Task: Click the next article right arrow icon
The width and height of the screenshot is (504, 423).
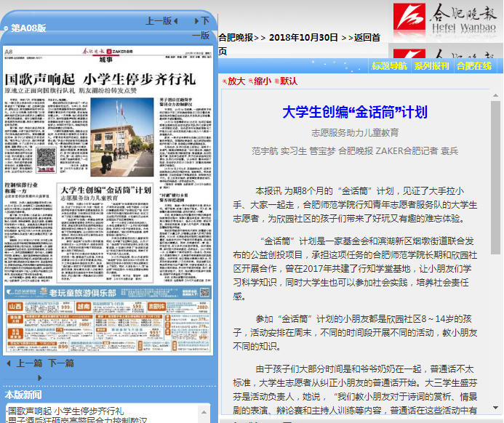Action: (x=39, y=377)
